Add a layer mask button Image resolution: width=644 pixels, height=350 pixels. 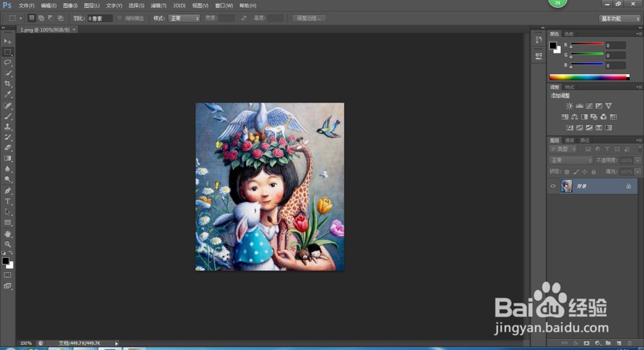tap(587, 343)
